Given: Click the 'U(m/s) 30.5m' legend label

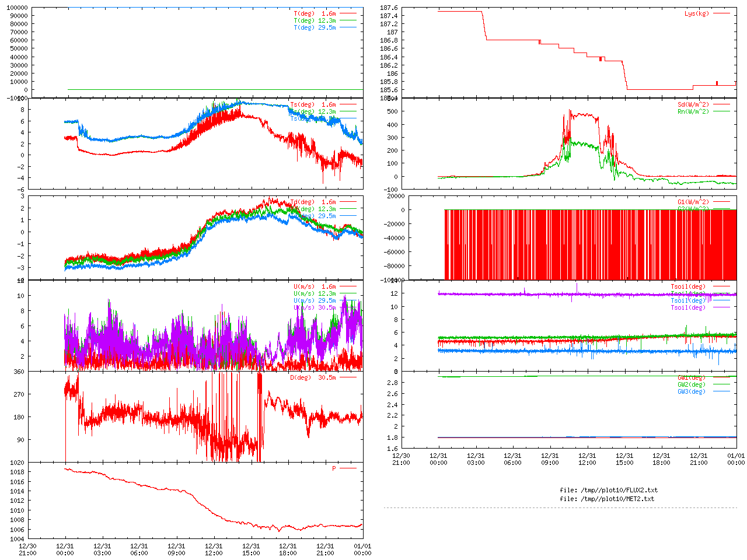Looking at the screenshot, I should click(x=315, y=307).
